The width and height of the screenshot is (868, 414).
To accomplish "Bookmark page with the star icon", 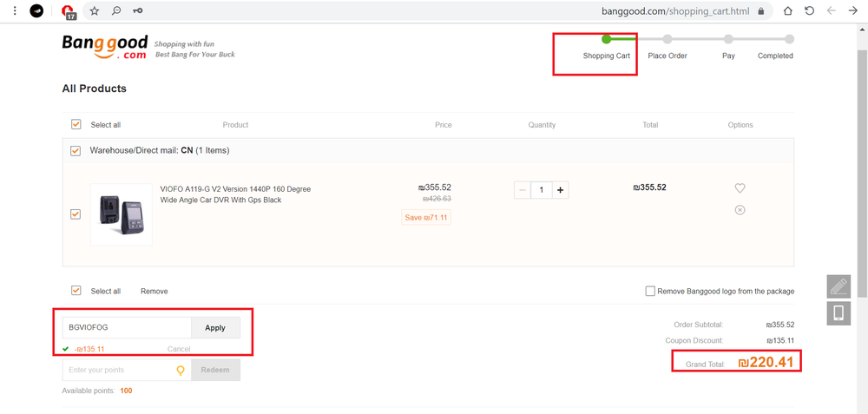I will click(x=95, y=10).
